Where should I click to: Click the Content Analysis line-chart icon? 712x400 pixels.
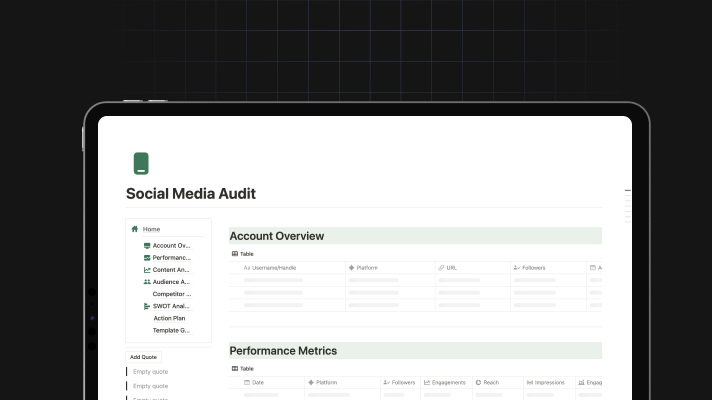pyautogui.click(x=147, y=270)
